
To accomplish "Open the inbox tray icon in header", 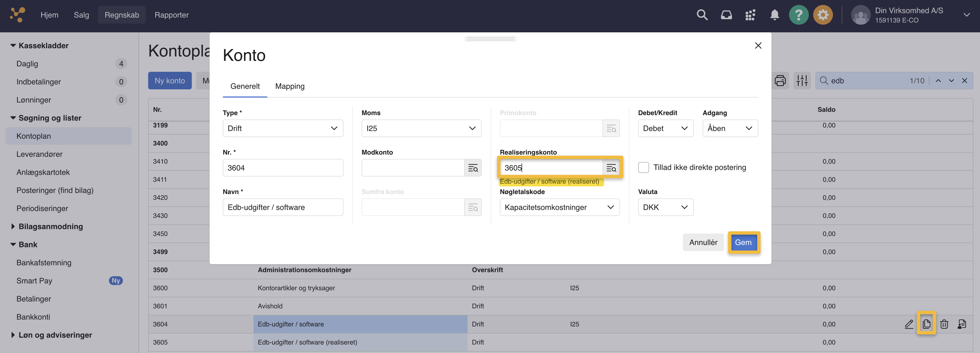I will [726, 15].
